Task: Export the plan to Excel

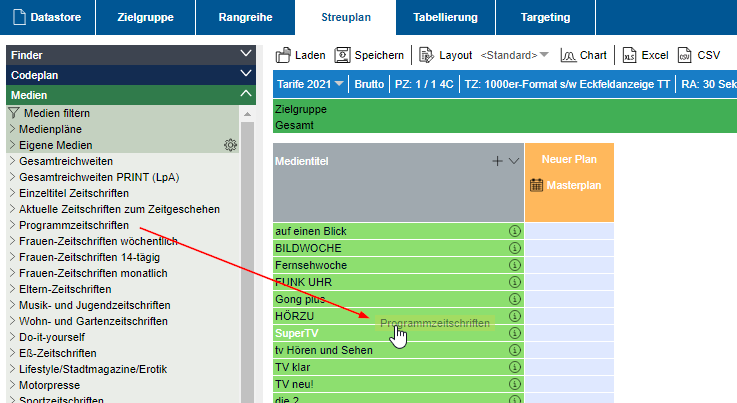Action: (x=629, y=55)
